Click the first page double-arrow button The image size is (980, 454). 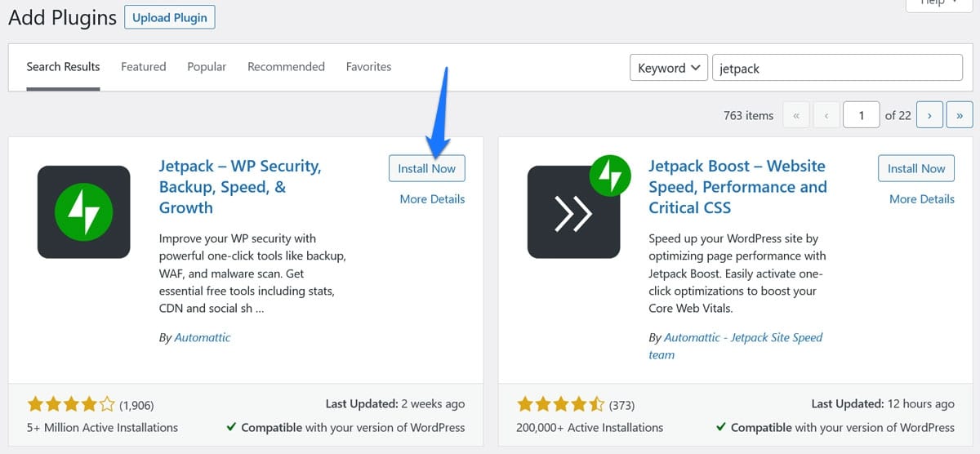pyautogui.click(x=796, y=115)
